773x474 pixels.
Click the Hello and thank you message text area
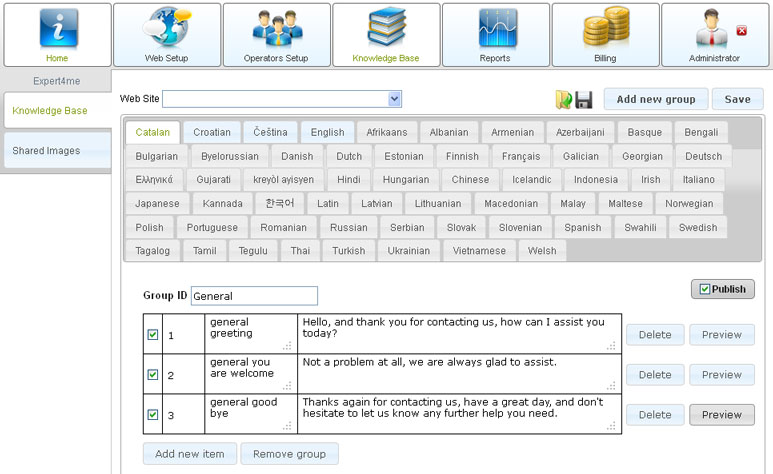tap(459, 333)
